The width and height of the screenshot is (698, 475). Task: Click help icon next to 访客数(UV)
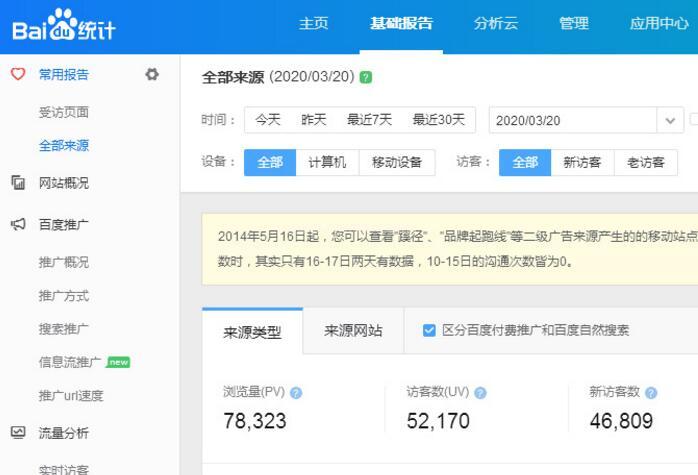click(x=479, y=393)
